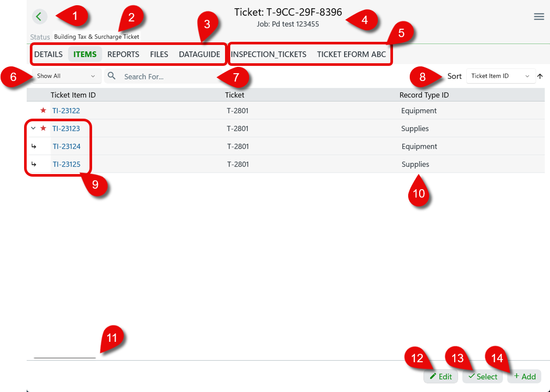Click the Status label

coord(40,37)
